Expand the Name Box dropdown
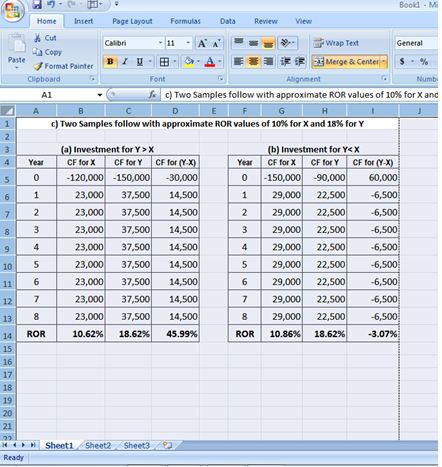The image size is (442, 467). tap(99, 95)
